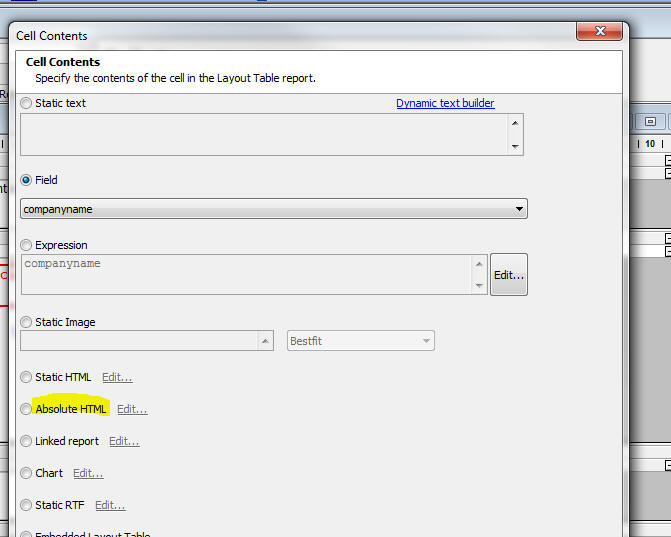Expand the Bestfit image scaling dropdown

click(x=361, y=341)
